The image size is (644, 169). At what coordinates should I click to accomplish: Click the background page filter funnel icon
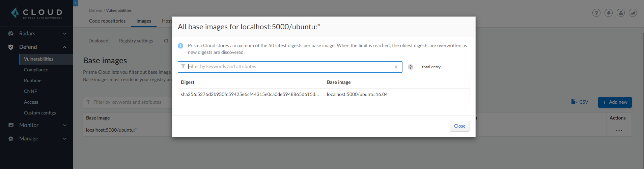point(88,102)
